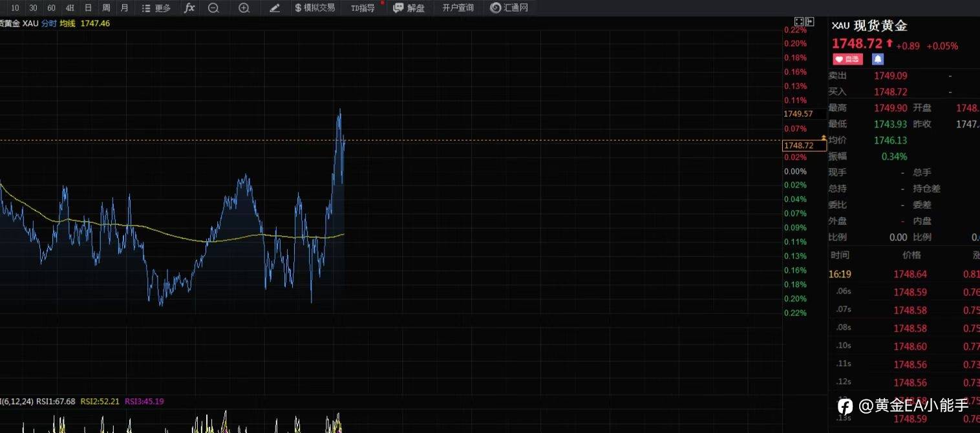Click the 价格 column header

911,255
